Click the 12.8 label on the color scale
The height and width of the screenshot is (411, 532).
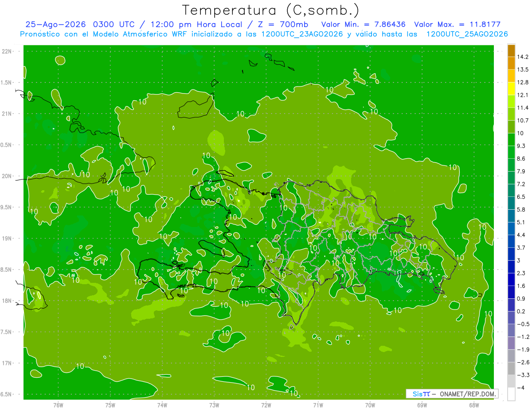click(523, 82)
